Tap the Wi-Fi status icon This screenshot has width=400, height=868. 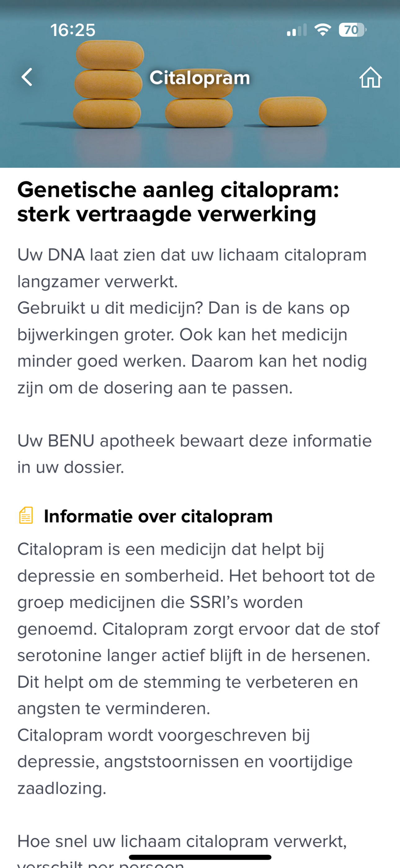322,30
